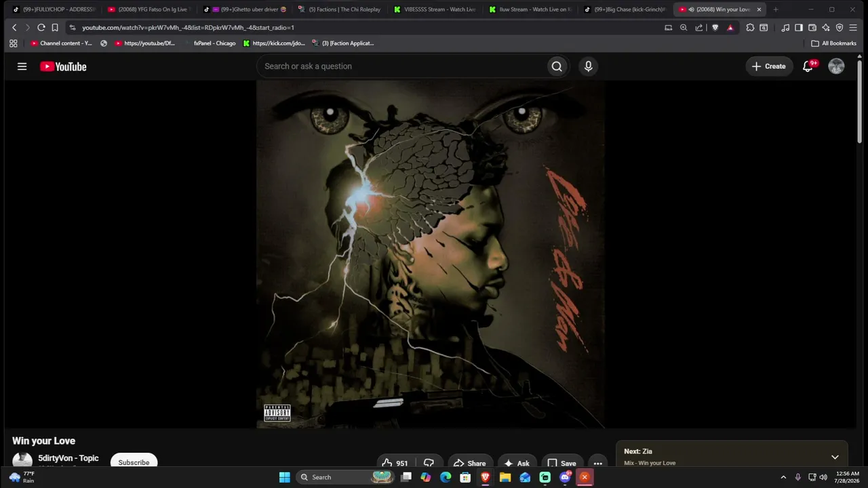Click the Ask button under the video
The width and height of the screenshot is (868, 488).
pyautogui.click(x=516, y=464)
